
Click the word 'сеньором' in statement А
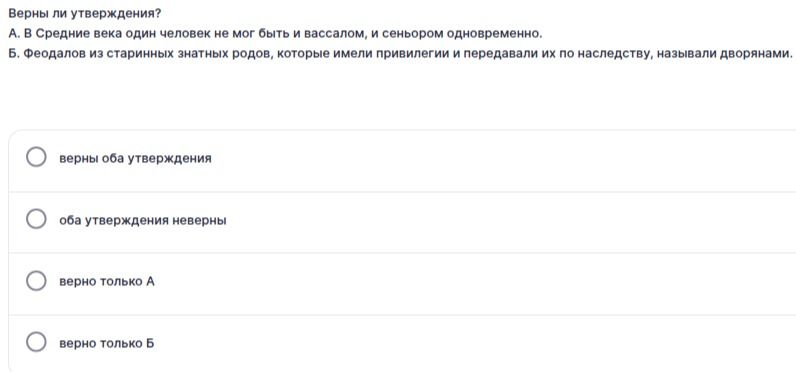click(412, 34)
